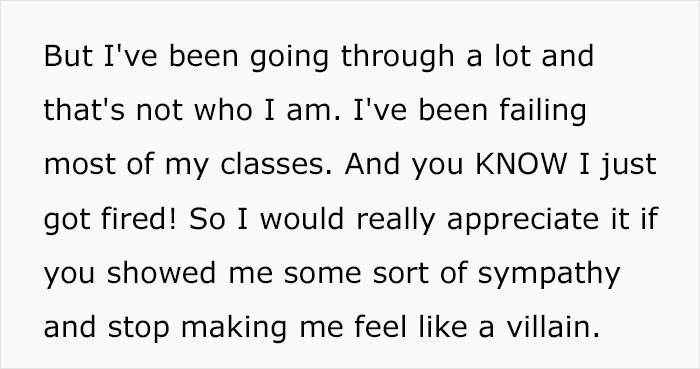This screenshot has height=369, width=700.
Task: Click the word "villain."
Action: (553, 327)
